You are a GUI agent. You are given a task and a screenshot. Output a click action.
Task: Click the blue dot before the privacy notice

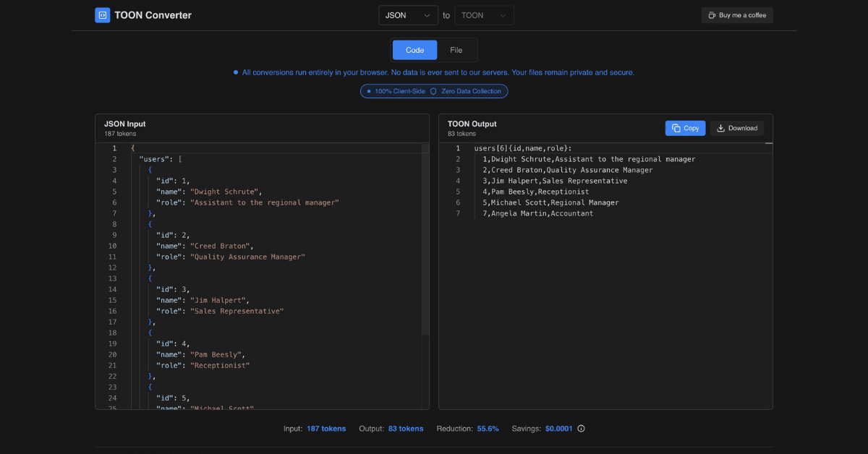tap(236, 72)
